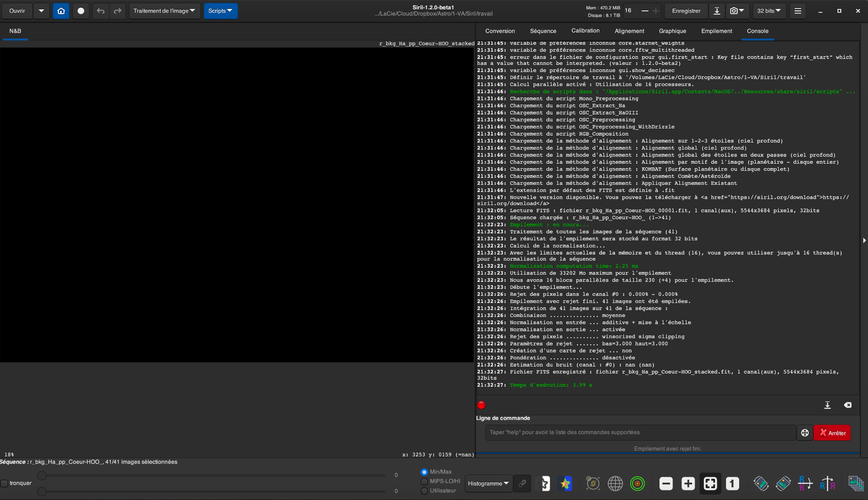Screen dimensions: 868x500
Task: Set zoom to 1:1 actual size
Action: pos(732,483)
